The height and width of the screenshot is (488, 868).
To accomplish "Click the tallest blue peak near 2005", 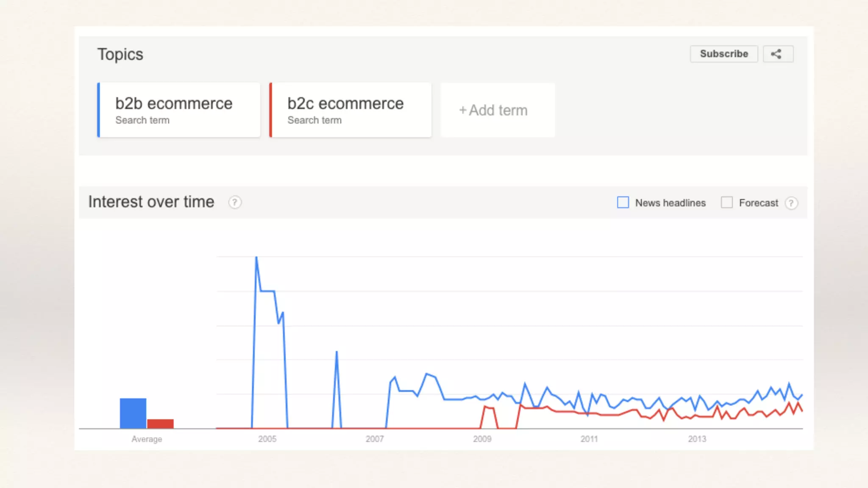I will (256, 258).
